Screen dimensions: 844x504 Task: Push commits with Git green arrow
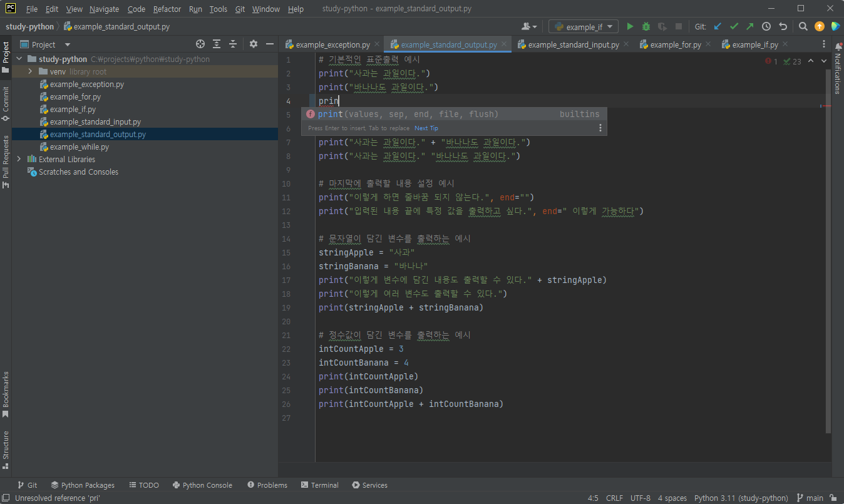pos(750,26)
